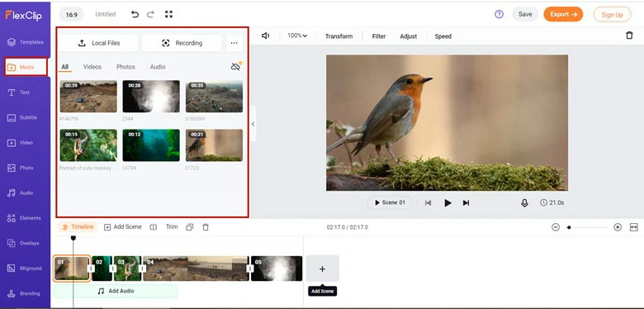Click the microphone voiceover icon
The width and height of the screenshot is (644, 309).
[524, 202]
